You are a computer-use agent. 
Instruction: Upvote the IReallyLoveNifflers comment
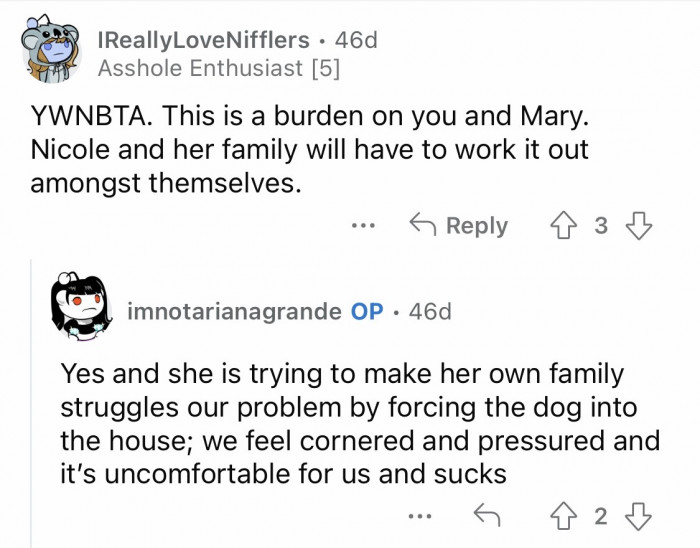tap(564, 225)
